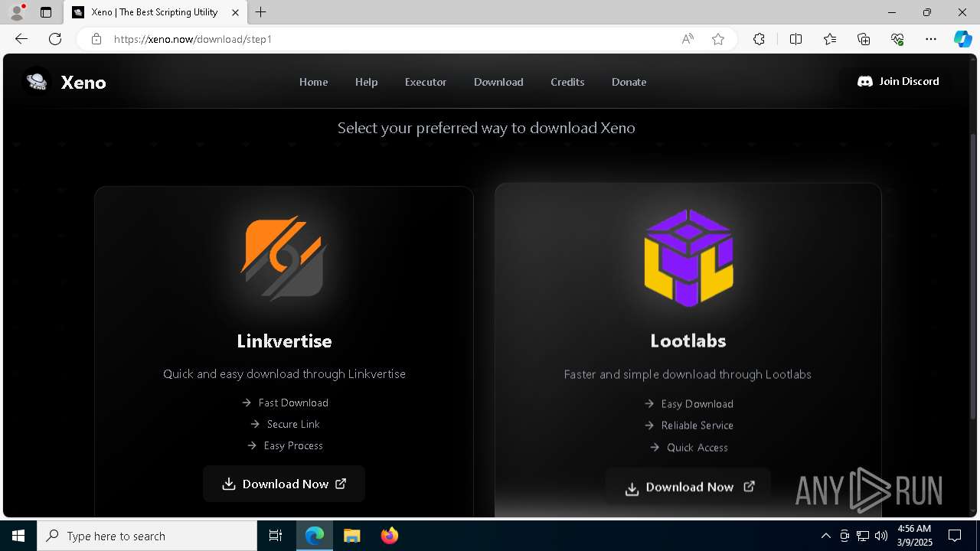Image resolution: width=980 pixels, height=551 pixels.
Task: Click 'Faster and simple download through Lootlabs'
Action: click(x=688, y=374)
